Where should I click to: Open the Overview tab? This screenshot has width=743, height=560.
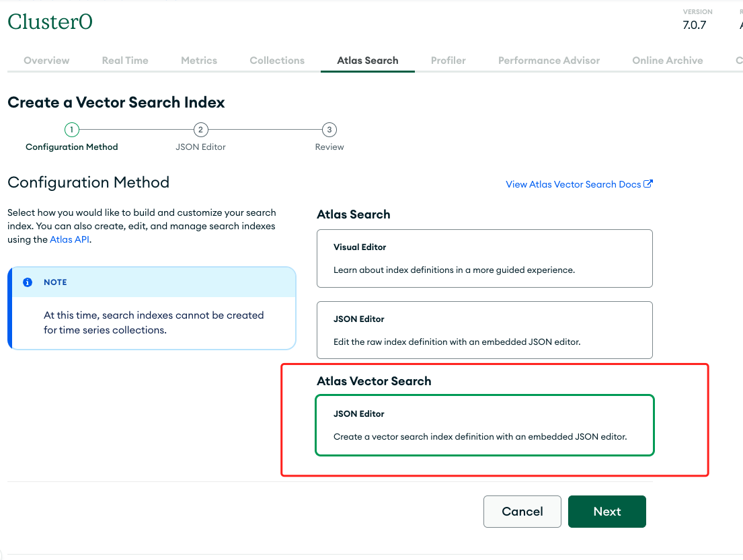pos(46,61)
